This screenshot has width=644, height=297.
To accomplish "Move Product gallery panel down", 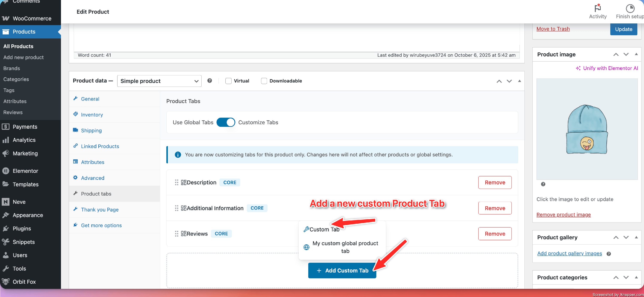I will click(626, 237).
